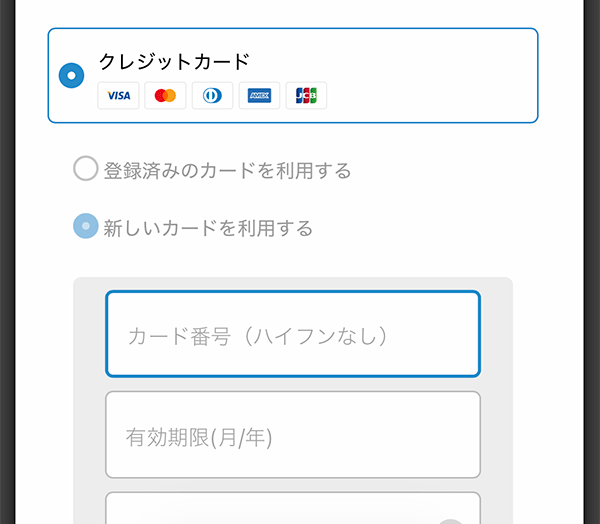Click gray panel margin right of card fields
Screen dimensions: 600x524
497,400
